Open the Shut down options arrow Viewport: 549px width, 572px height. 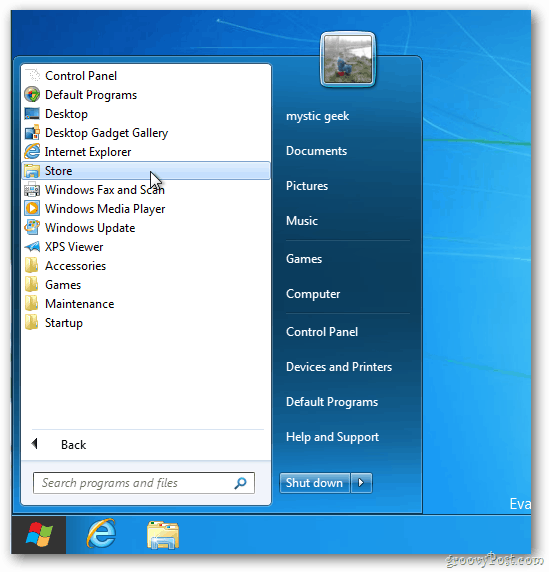tap(361, 483)
